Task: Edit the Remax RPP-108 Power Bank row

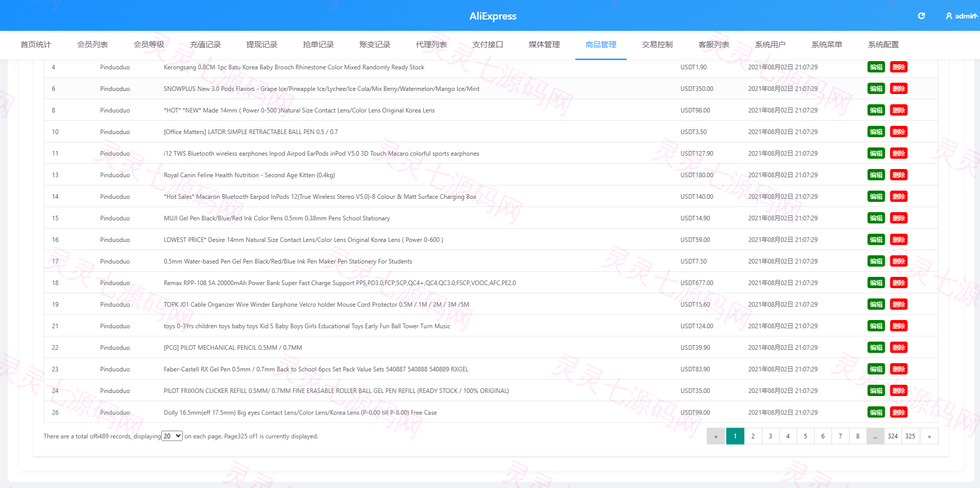Action: pos(876,283)
